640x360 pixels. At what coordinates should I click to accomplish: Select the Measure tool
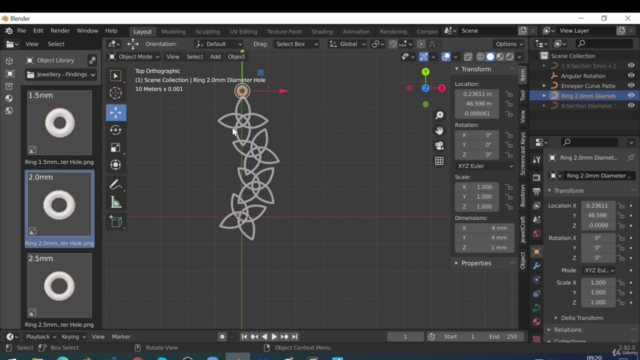point(116,202)
